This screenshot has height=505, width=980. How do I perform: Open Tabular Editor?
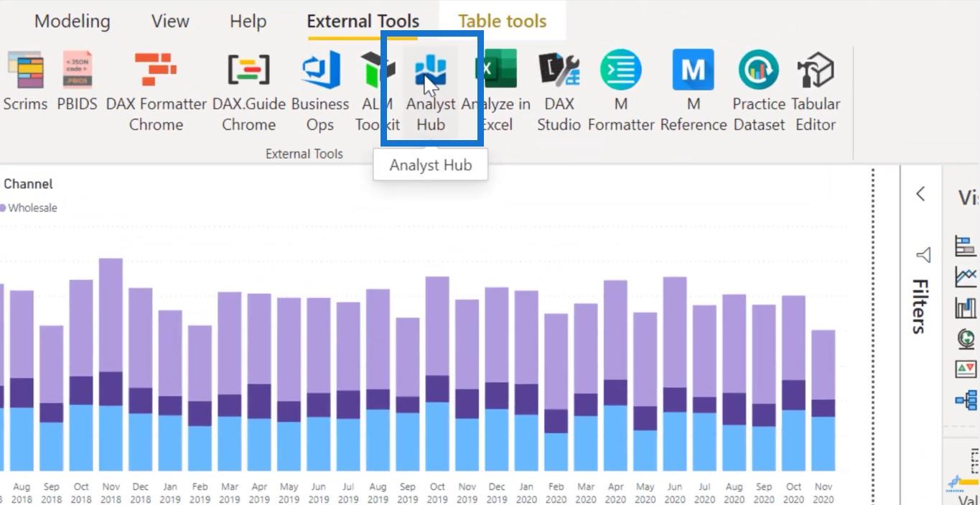point(816,91)
